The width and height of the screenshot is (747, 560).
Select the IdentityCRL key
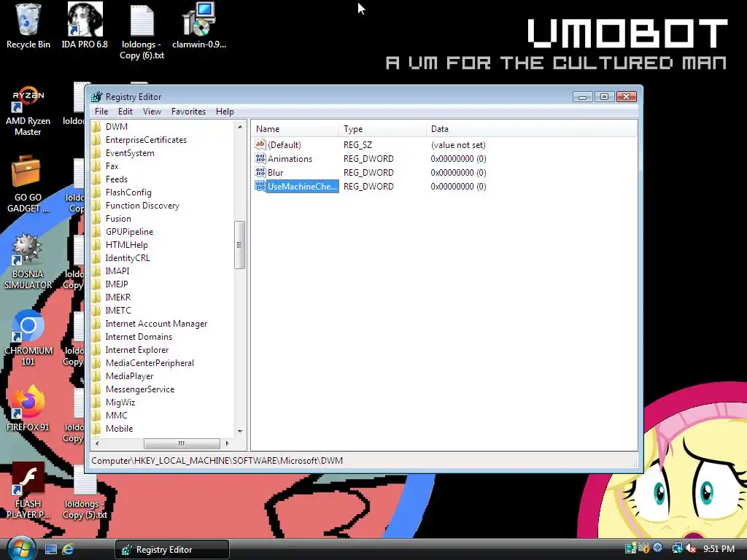[127, 257]
